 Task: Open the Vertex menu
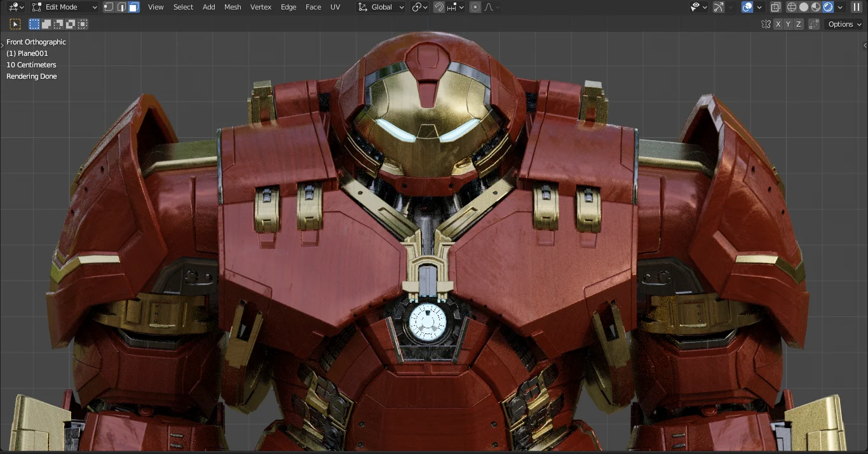pyautogui.click(x=261, y=7)
